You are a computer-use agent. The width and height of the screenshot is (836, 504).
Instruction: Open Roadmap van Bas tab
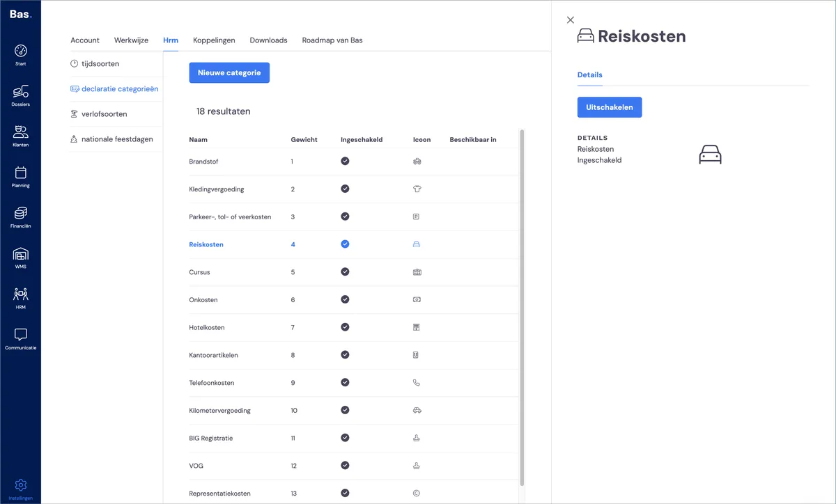click(x=332, y=40)
